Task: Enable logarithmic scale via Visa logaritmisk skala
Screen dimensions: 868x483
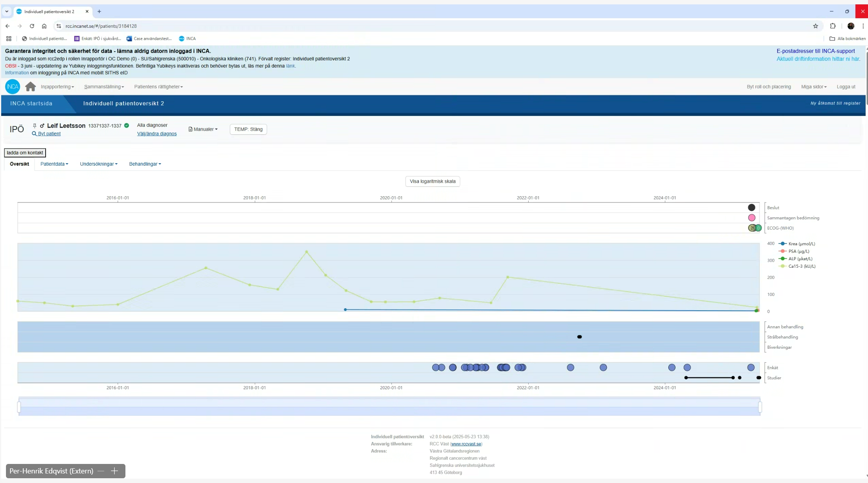Action: click(x=433, y=181)
